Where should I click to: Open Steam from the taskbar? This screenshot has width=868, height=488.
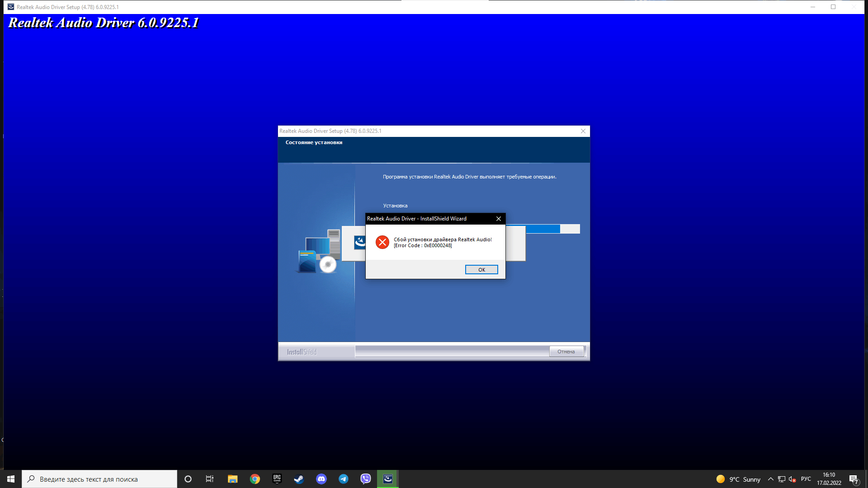[299, 479]
